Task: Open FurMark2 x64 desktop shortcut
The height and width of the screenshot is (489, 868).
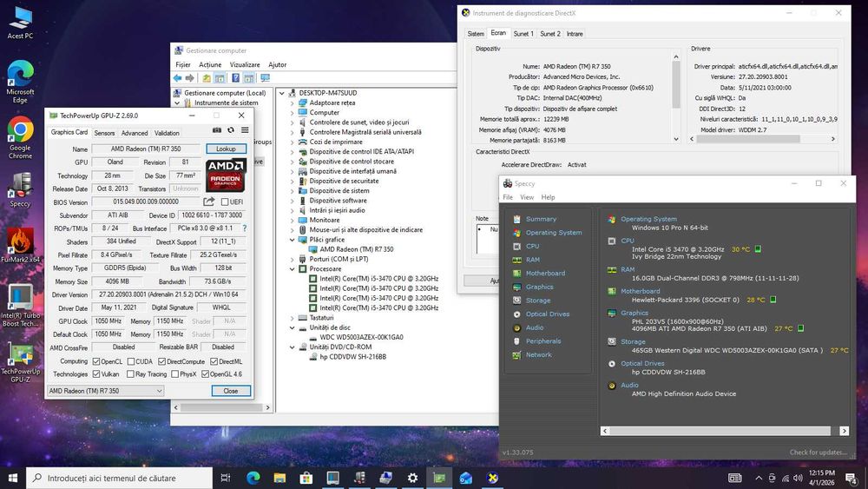Action: point(21,246)
